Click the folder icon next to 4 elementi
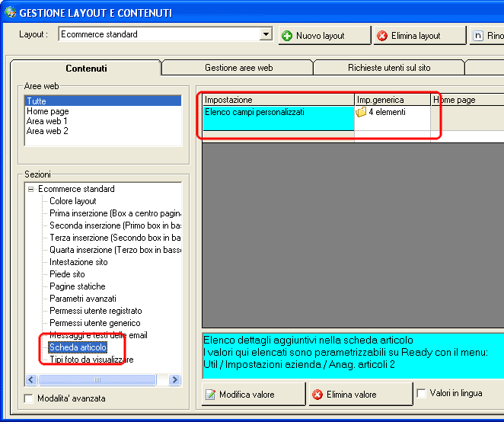Image resolution: width=504 pixels, height=422 pixels. pos(361,112)
